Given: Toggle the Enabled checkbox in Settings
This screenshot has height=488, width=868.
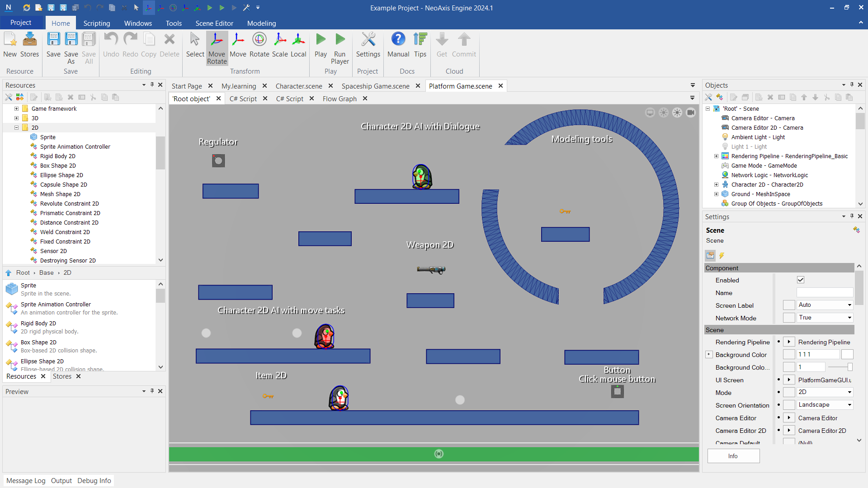Looking at the screenshot, I should (801, 280).
